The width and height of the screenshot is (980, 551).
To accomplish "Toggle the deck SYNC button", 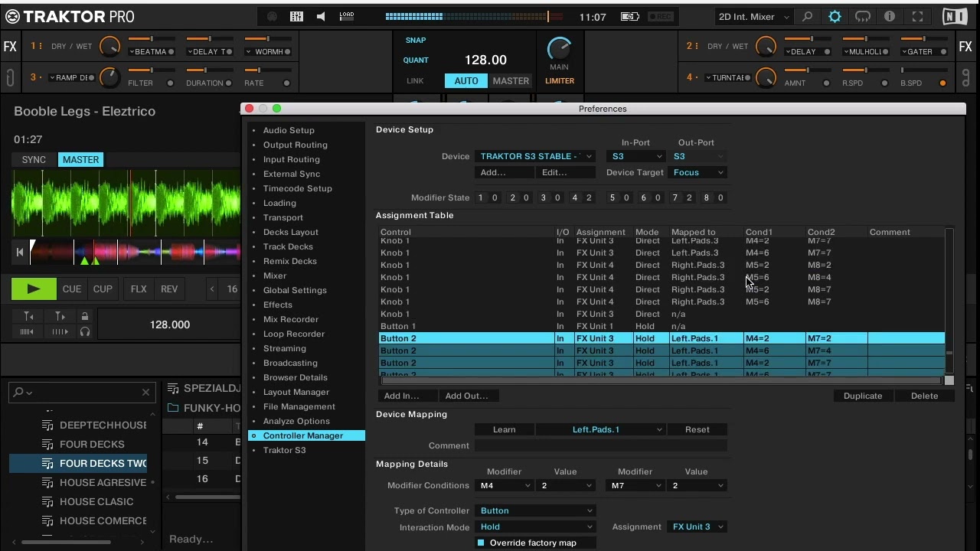I will click(x=34, y=160).
